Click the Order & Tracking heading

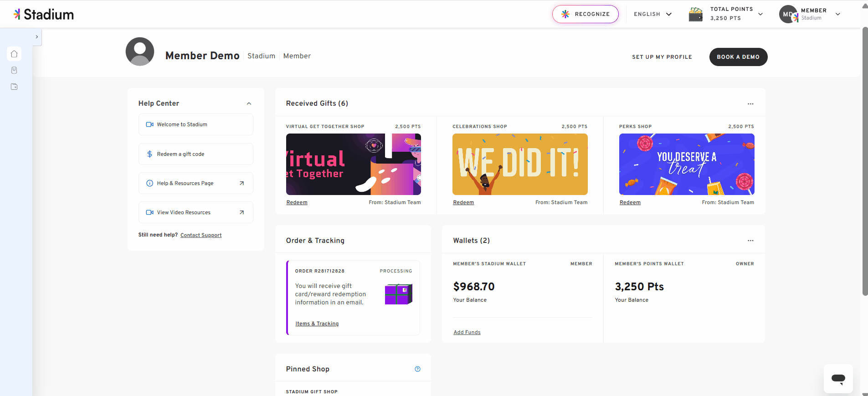[x=315, y=241]
